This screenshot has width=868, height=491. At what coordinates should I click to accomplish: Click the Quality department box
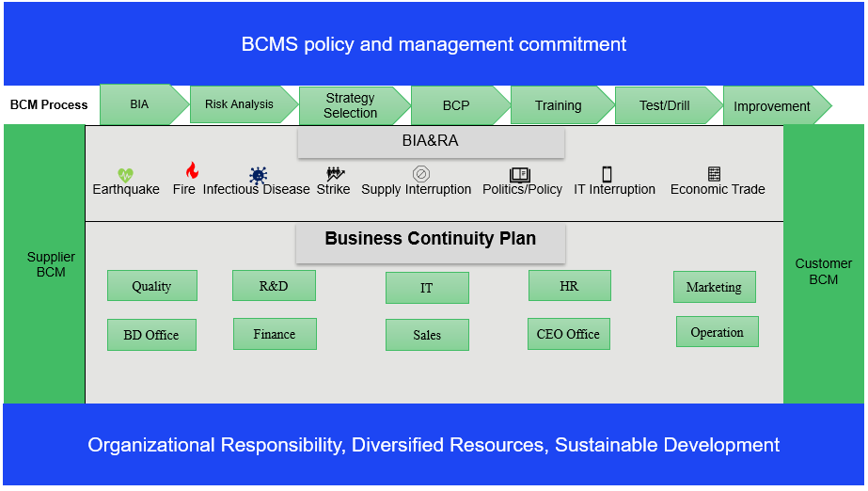[151, 286]
